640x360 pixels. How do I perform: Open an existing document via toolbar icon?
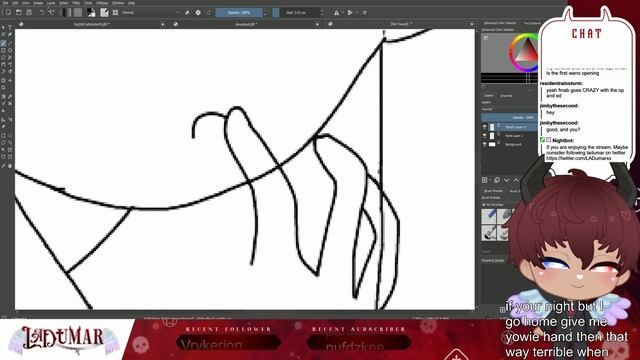click(19, 13)
